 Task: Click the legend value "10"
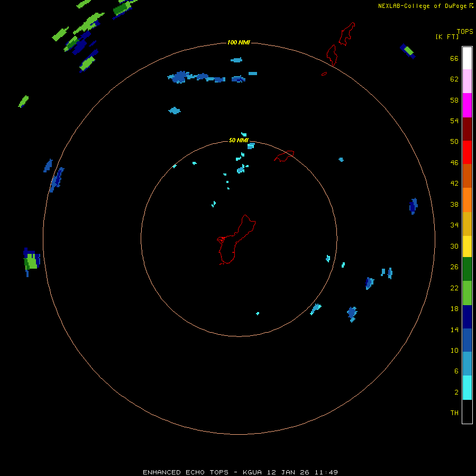point(454,350)
